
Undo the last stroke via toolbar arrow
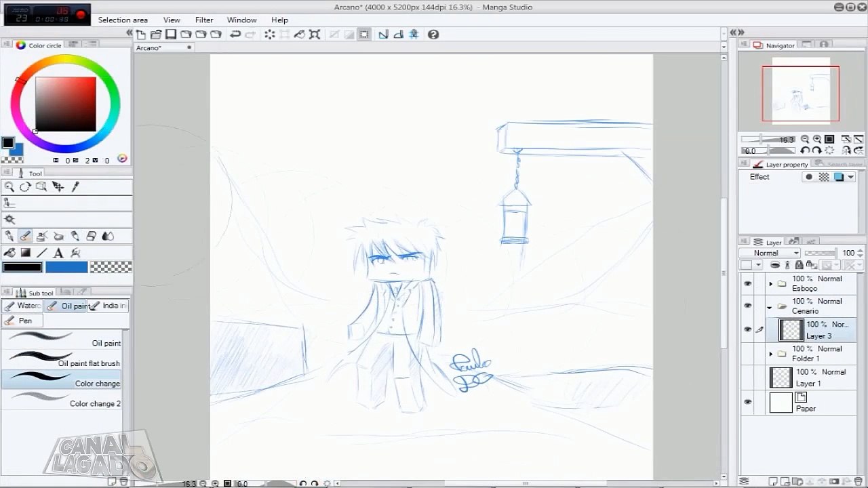(x=235, y=35)
